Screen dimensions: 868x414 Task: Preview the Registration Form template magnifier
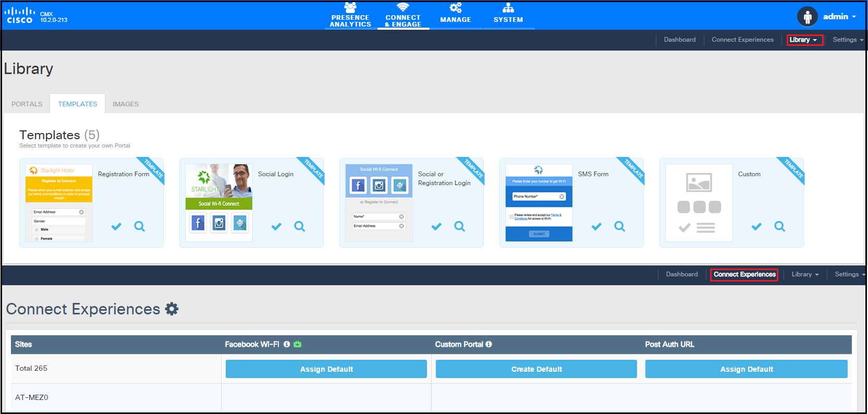click(x=140, y=226)
